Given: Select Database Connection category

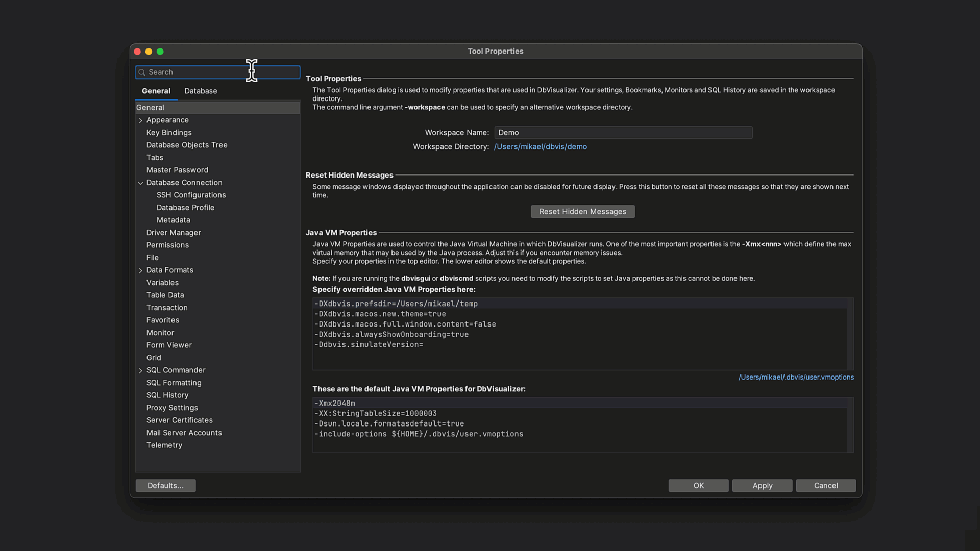Looking at the screenshot, I should pyautogui.click(x=184, y=183).
